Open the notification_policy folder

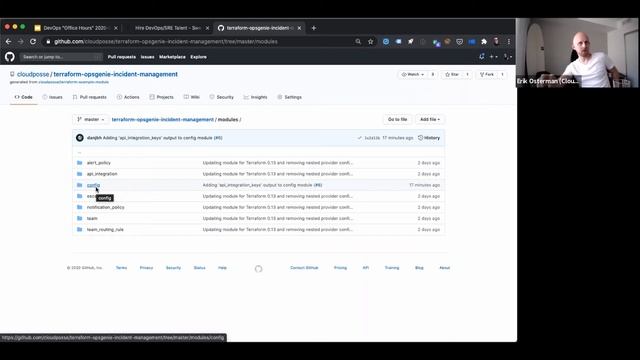click(105, 207)
